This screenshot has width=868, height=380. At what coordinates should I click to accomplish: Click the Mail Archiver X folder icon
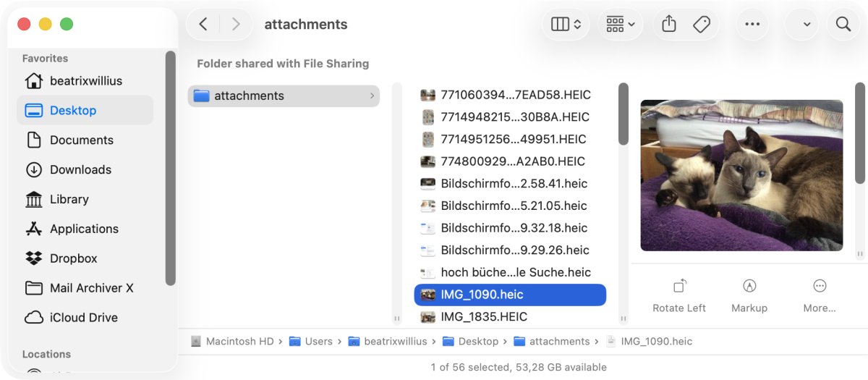point(33,288)
